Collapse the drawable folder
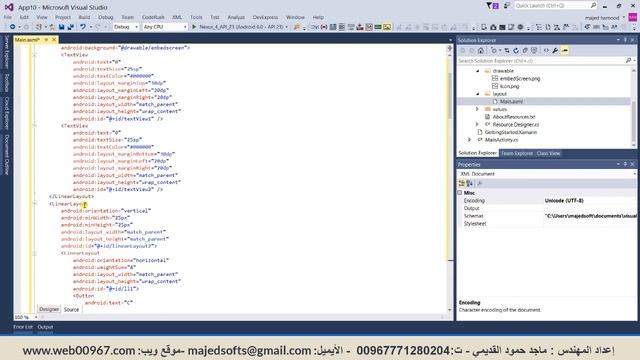The image size is (640, 360). tap(478, 71)
